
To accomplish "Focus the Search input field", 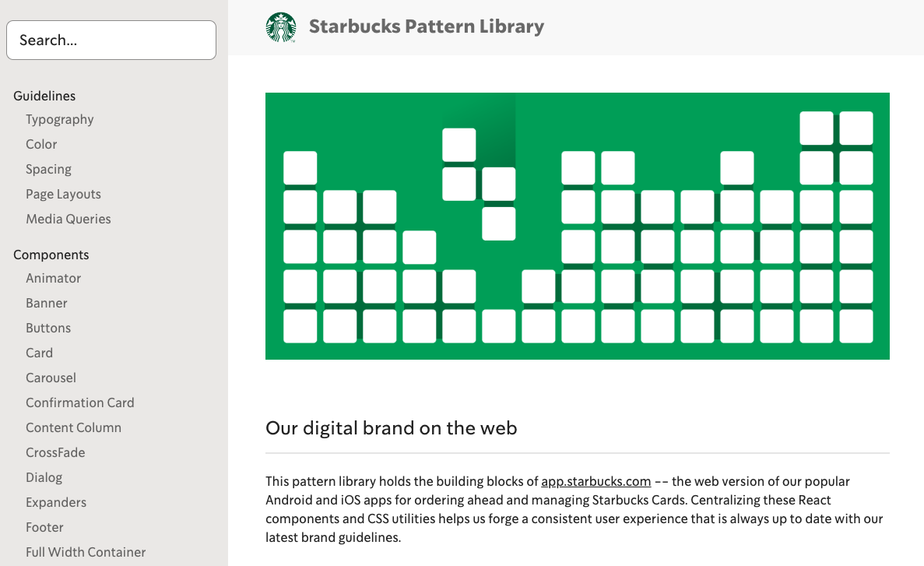I will [111, 40].
